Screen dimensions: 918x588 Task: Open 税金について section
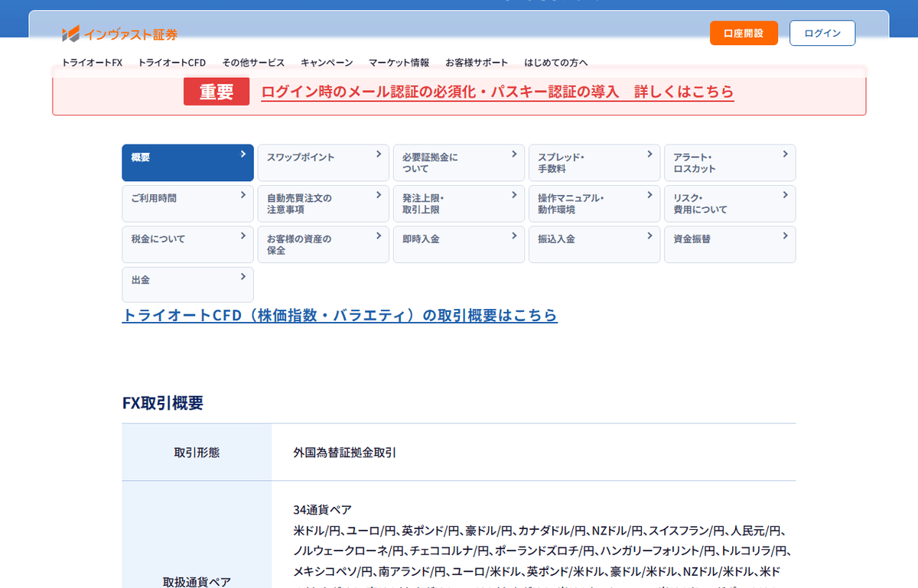click(x=187, y=245)
